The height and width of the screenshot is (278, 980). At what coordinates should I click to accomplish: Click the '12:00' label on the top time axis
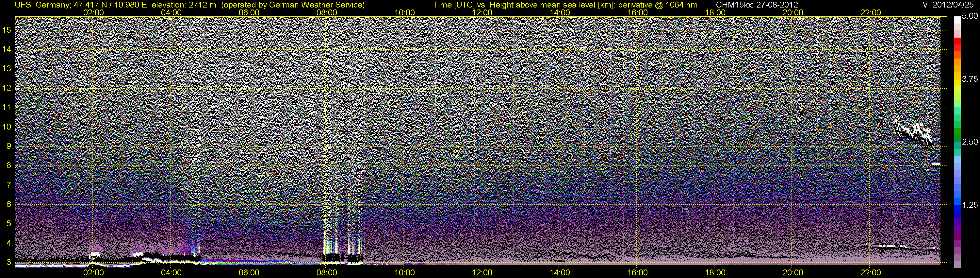[x=482, y=12]
